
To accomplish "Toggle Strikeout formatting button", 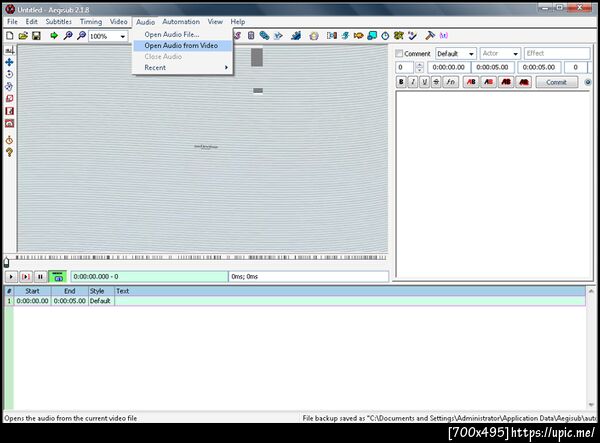I will (x=436, y=82).
